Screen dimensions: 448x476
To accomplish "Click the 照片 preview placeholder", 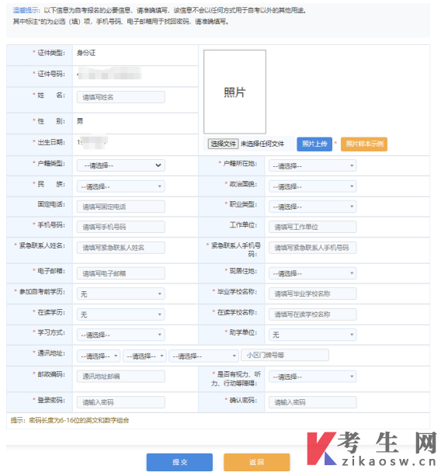I will tap(234, 92).
